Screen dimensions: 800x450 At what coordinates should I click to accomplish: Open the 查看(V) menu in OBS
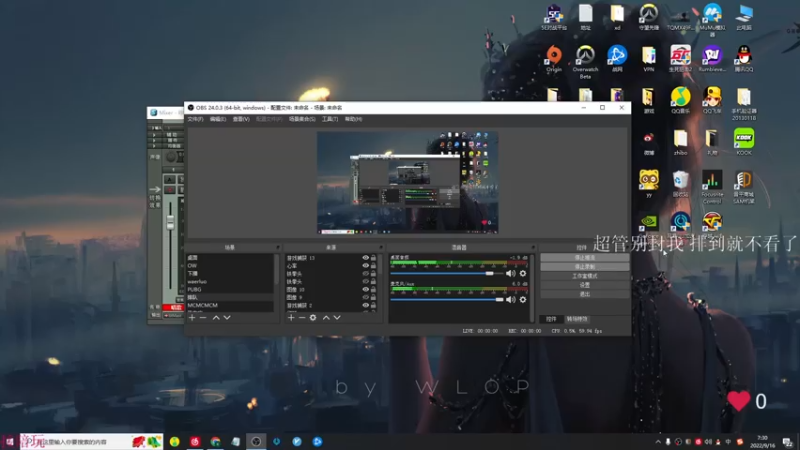click(241, 119)
